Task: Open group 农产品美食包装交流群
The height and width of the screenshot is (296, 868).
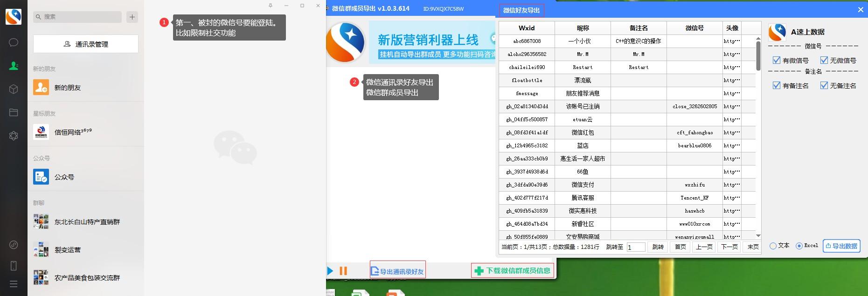Action: coord(86,277)
